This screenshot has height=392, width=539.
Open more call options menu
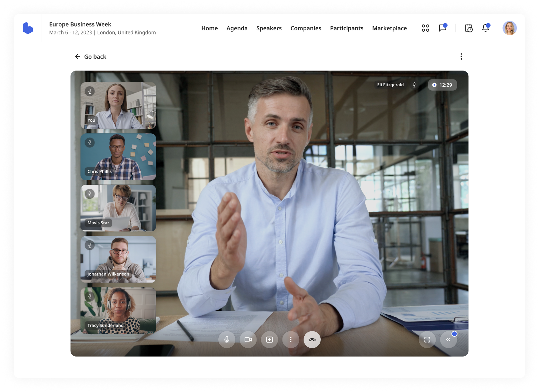(291, 340)
